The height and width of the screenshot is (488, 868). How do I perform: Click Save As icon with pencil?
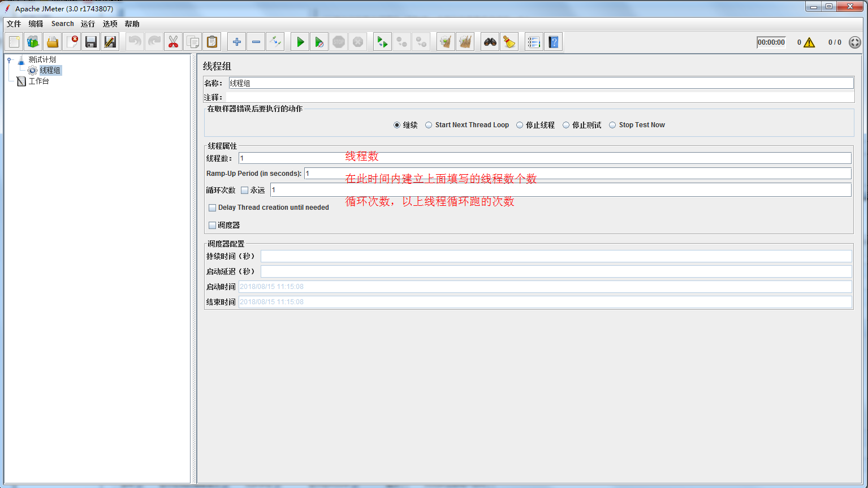coord(110,42)
